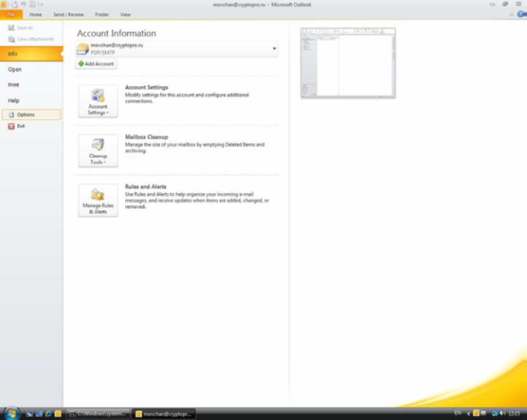Click the Show Desktop quick launch icon
Screen dimensions: 527x420
pyautogui.click(x=30, y=414)
